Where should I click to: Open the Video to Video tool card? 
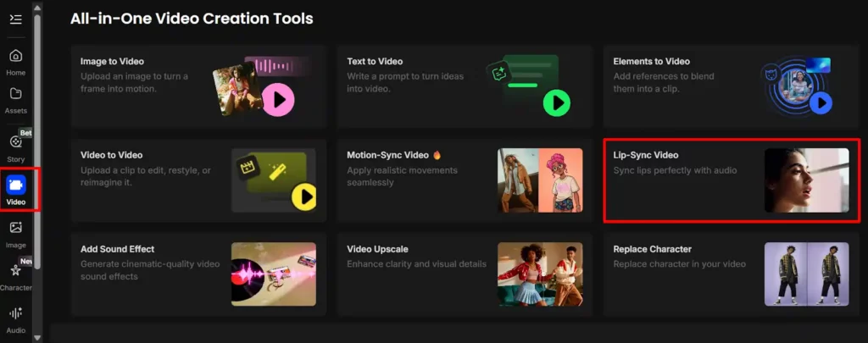pos(198,180)
